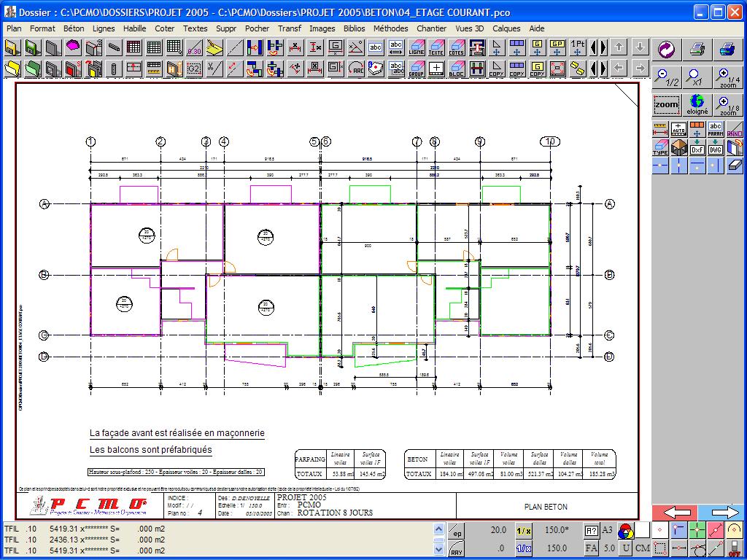Click the CÔTES eraser icon
Screen dimensions: 747x560
pos(457,47)
